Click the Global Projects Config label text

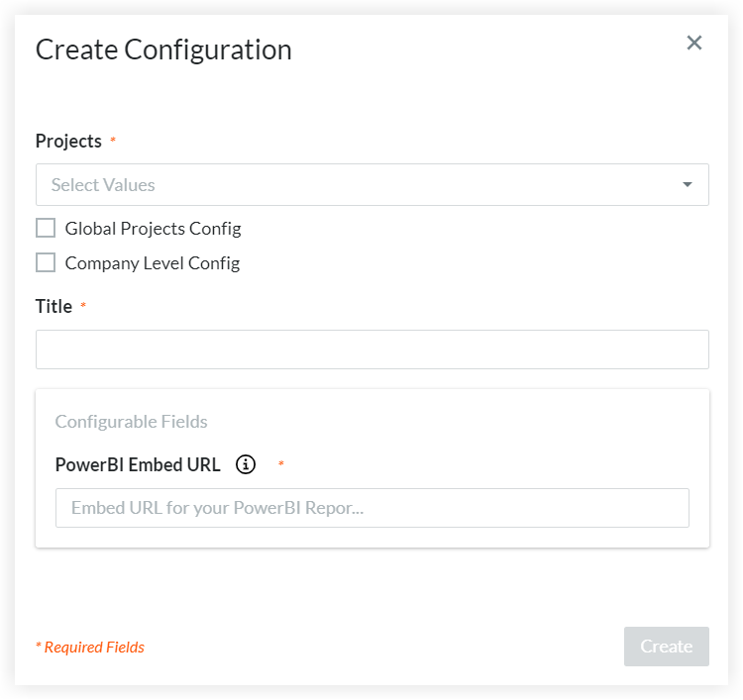tap(153, 229)
